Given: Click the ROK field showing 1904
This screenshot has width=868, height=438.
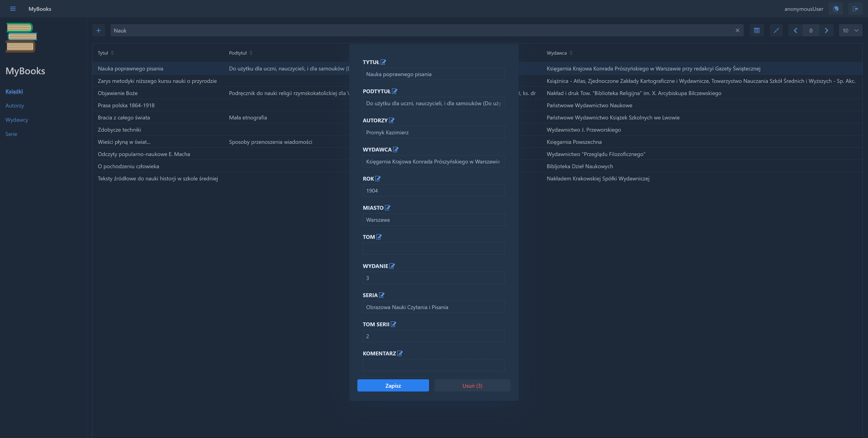Looking at the screenshot, I should coord(433,191).
